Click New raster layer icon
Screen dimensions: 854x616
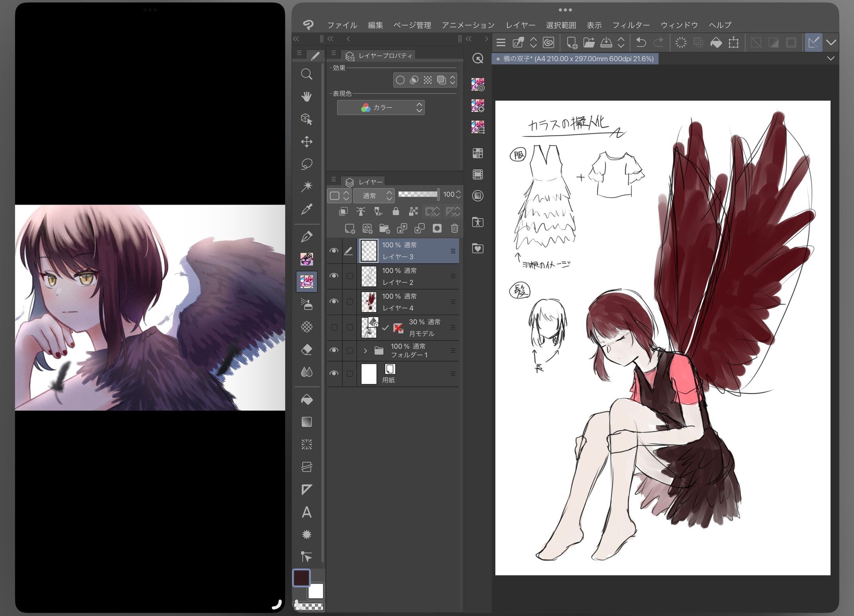point(350,228)
